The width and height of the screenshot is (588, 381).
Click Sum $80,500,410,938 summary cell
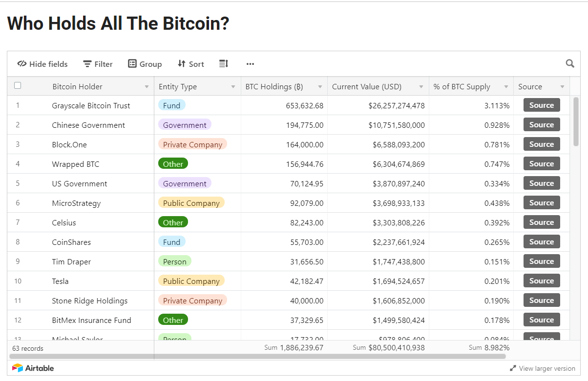pyautogui.click(x=389, y=348)
